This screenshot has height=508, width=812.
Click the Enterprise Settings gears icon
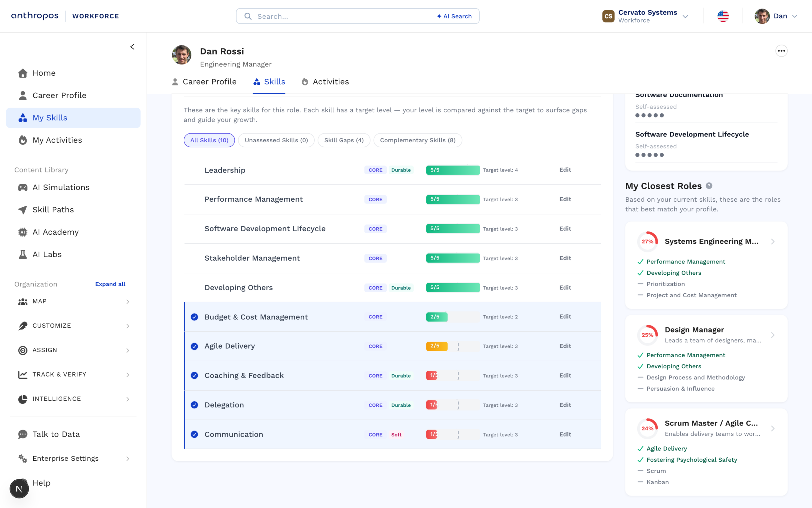tap(23, 458)
